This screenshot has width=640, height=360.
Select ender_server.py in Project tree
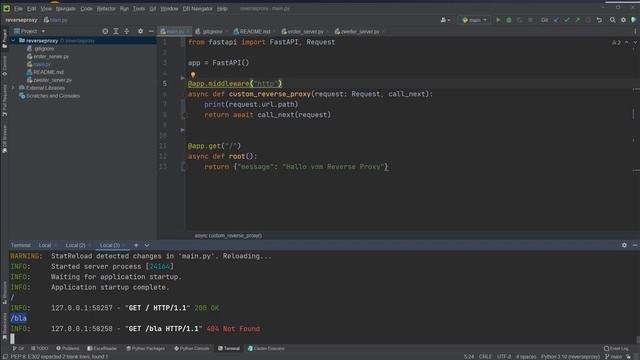[x=48, y=56]
